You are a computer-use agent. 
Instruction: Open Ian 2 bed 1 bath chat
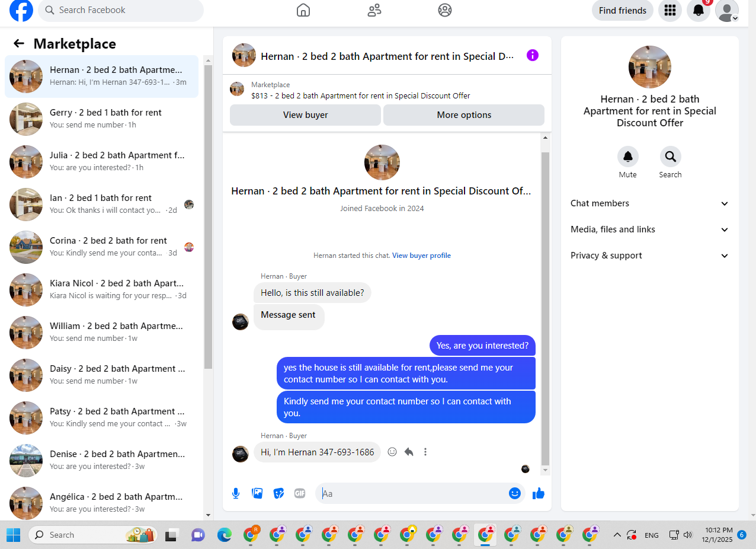(102, 205)
